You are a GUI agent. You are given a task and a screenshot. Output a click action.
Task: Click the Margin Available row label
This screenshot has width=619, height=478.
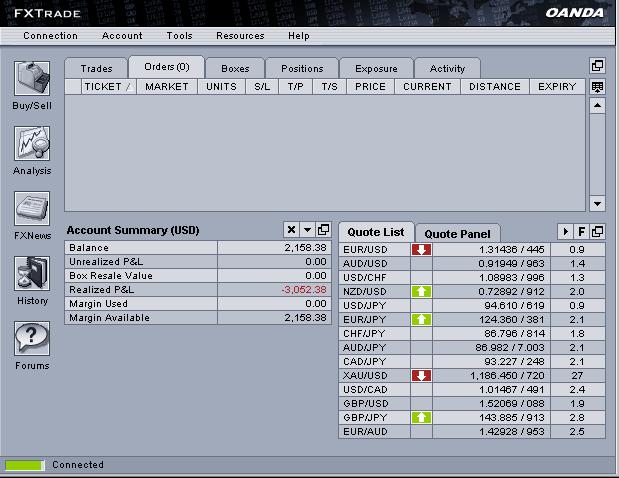click(109, 318)
